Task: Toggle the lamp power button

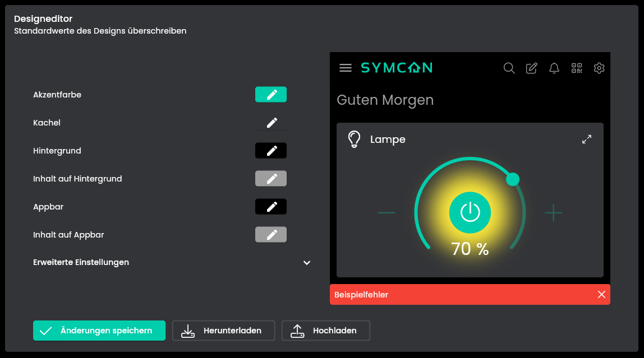Action: click(470, 212)
